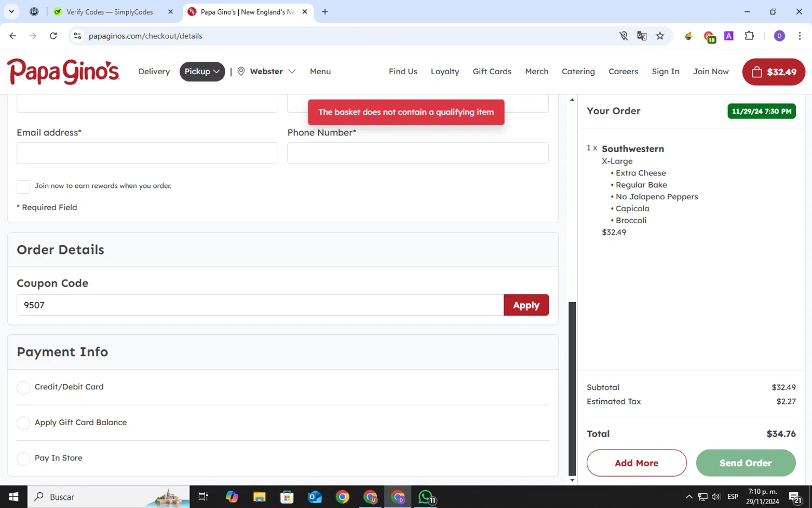Open the Windows Start menu
The image size is (812, 508).
(14, 497)
